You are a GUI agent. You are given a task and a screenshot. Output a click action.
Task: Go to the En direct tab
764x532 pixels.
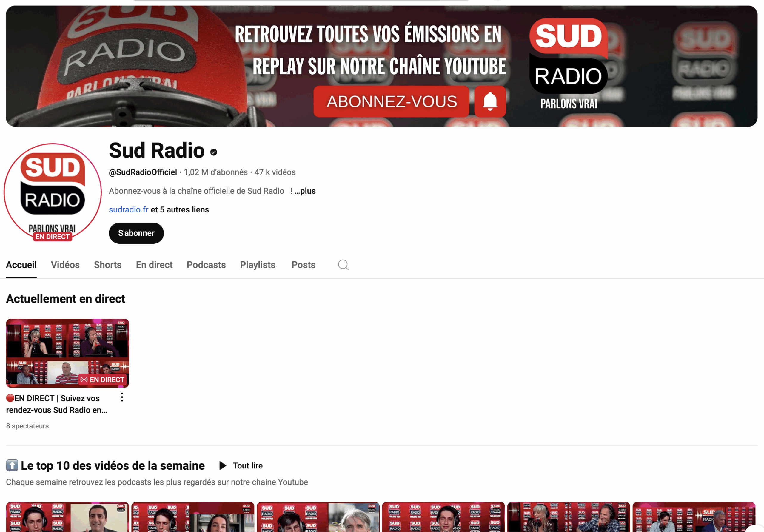tap(154, 265)
